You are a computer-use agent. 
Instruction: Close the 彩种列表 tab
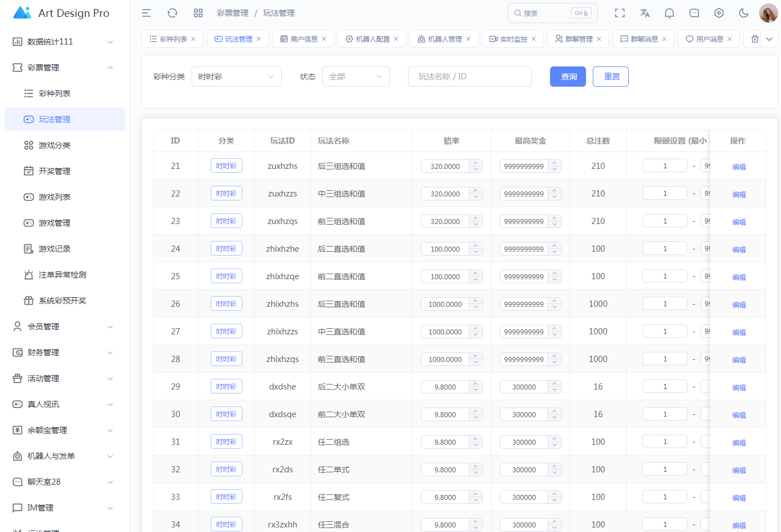[193, 39]
